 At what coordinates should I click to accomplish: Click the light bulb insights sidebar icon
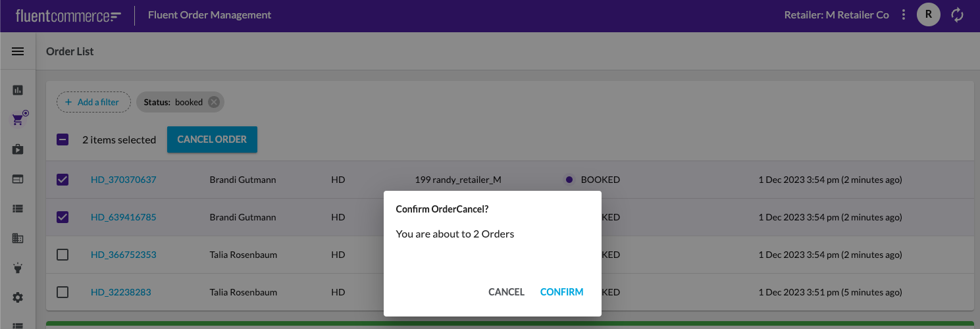(18, 268)
